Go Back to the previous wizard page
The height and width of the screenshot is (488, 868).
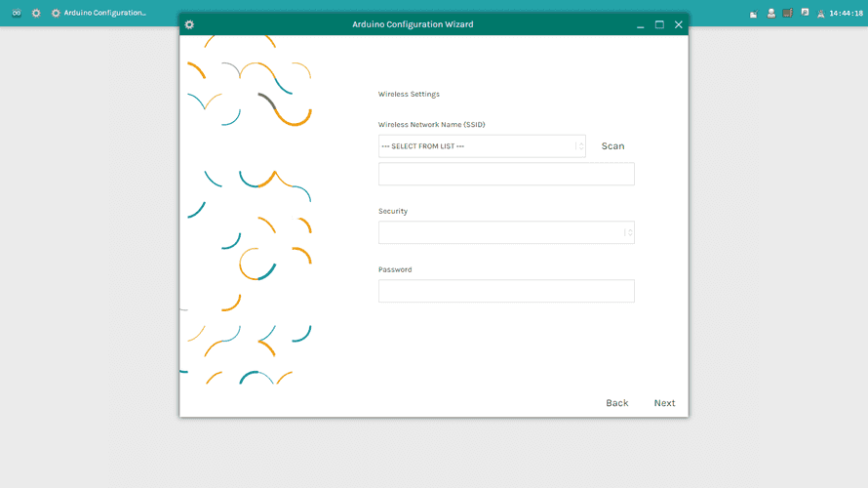616,403
